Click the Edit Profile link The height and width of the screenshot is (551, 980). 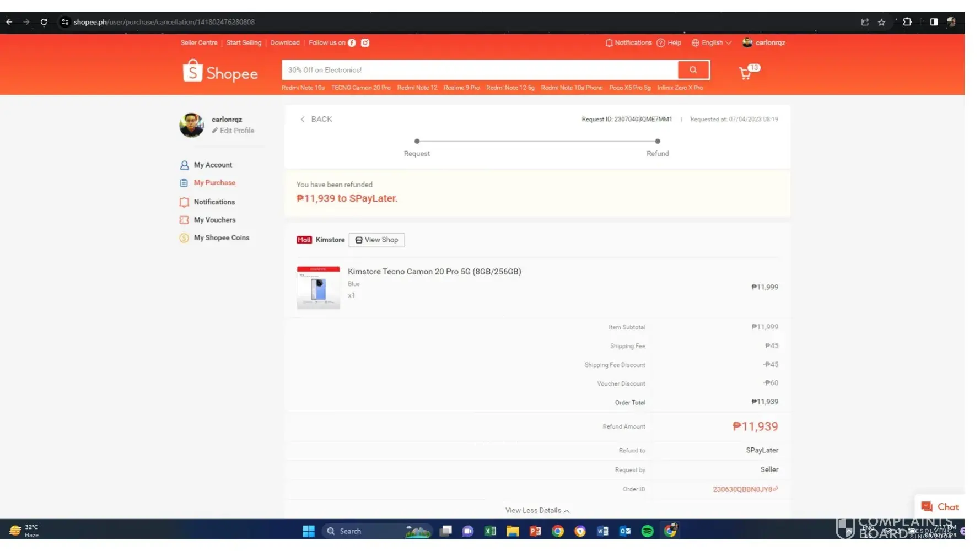pyautogui.click(x=236, y=131)
